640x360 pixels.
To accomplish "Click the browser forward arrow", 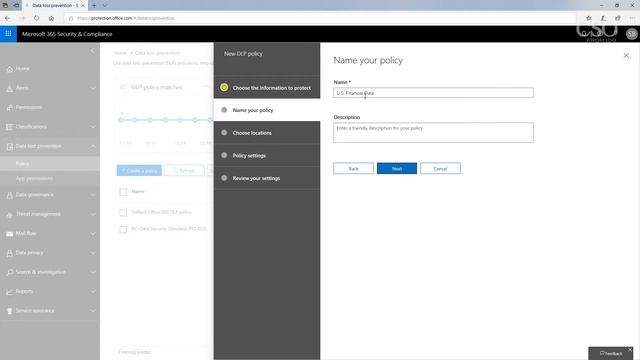I will [x=22, y=18].
